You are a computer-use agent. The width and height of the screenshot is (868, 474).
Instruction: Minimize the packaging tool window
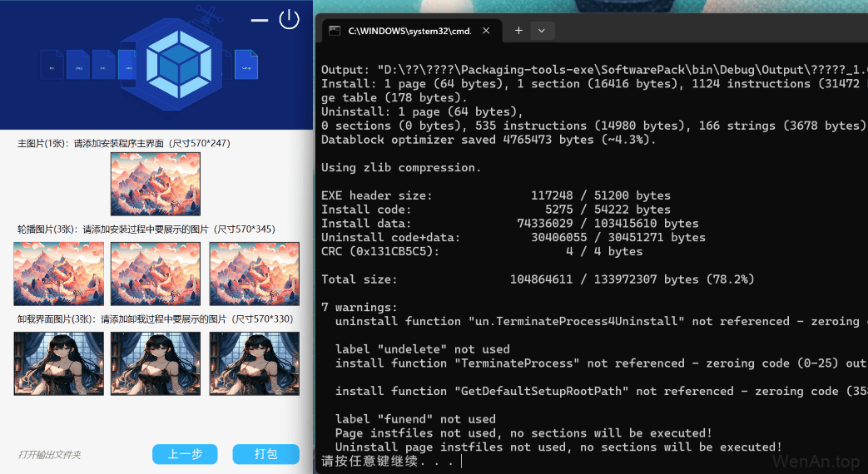tap(260, 20)
